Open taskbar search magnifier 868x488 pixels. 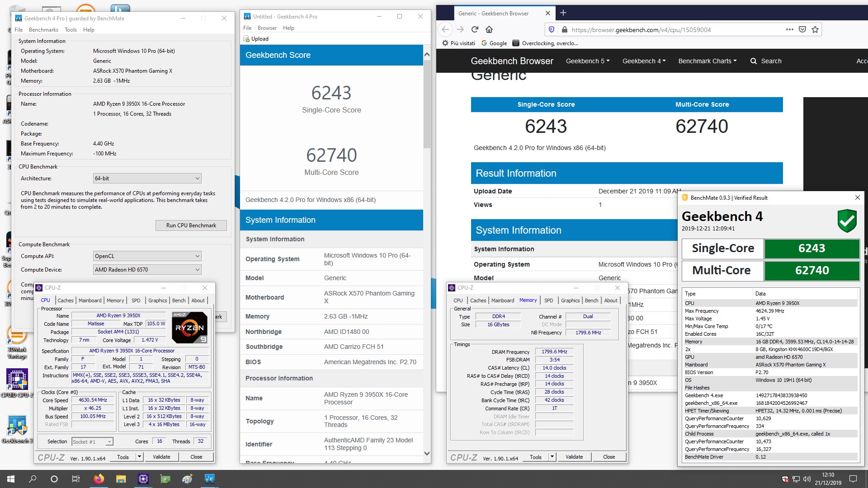point(33,479)
